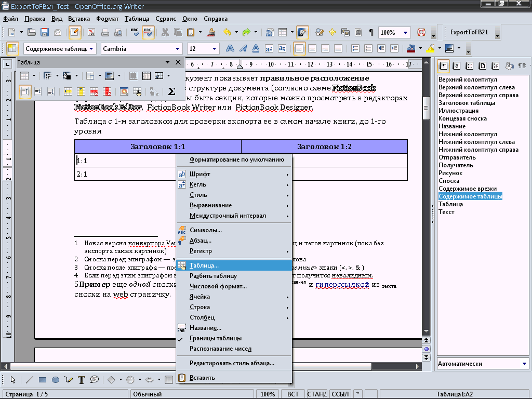Viewport: 532px width, 399px height.
Task: Click the Data Sources icon
Action: [x=358, y=32]
